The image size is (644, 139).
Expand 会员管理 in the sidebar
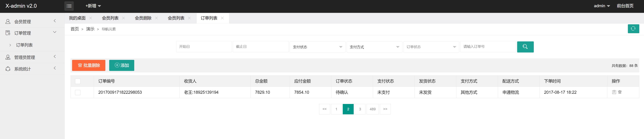[32, 21]
